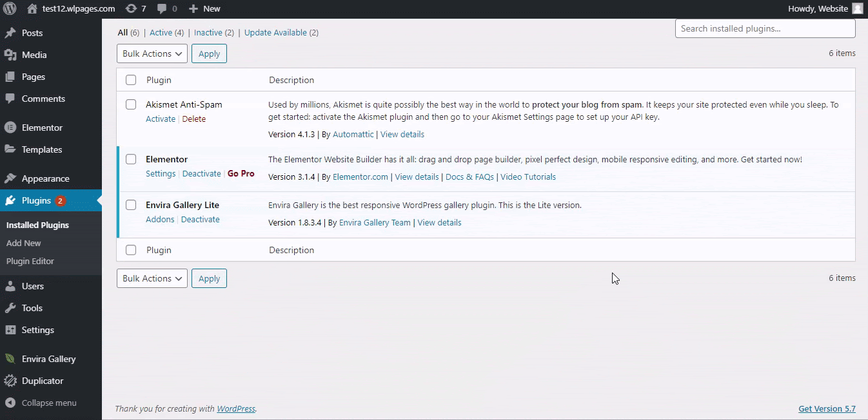Image resolution: width=868 pixels, height=420 pixels.
Task: Click the Settings sliders icon in sidebar
Action: click(10, 330)
